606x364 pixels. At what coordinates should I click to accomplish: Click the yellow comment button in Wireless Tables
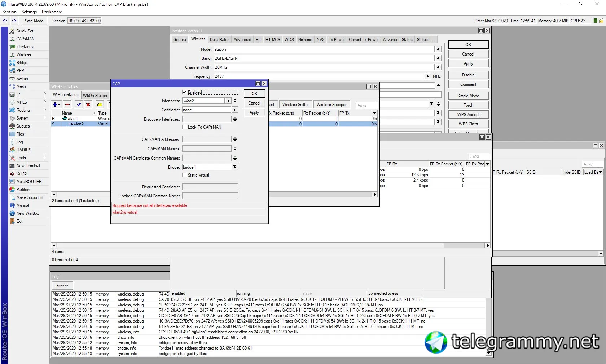(x=100, y=105)
